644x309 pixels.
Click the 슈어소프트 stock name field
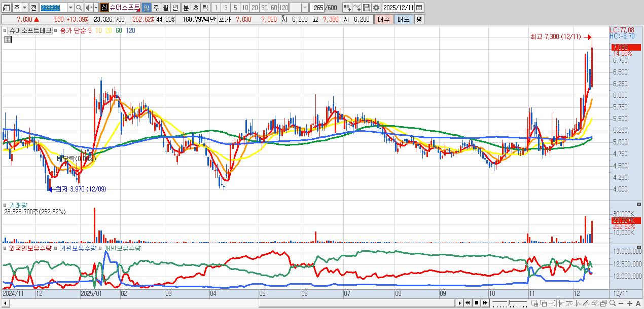click(124, 8)
